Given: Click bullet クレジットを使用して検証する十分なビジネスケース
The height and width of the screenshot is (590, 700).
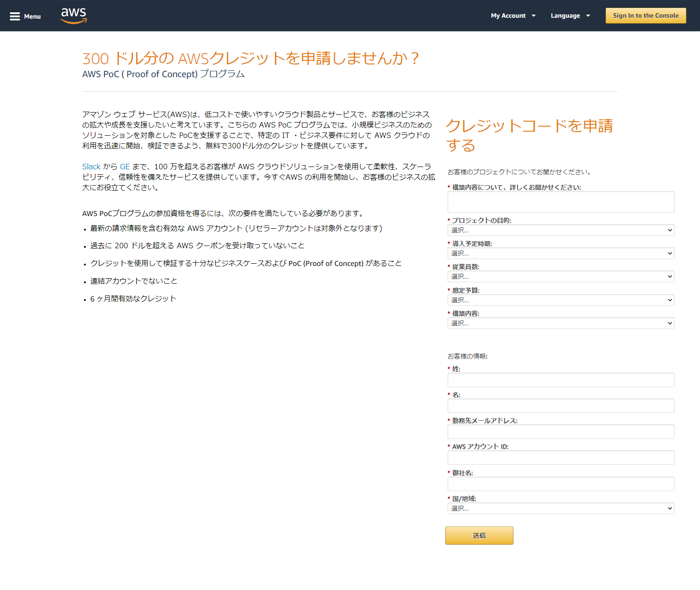Looking at the screenshot, I should pyautogui.click(x=246, y=263).
